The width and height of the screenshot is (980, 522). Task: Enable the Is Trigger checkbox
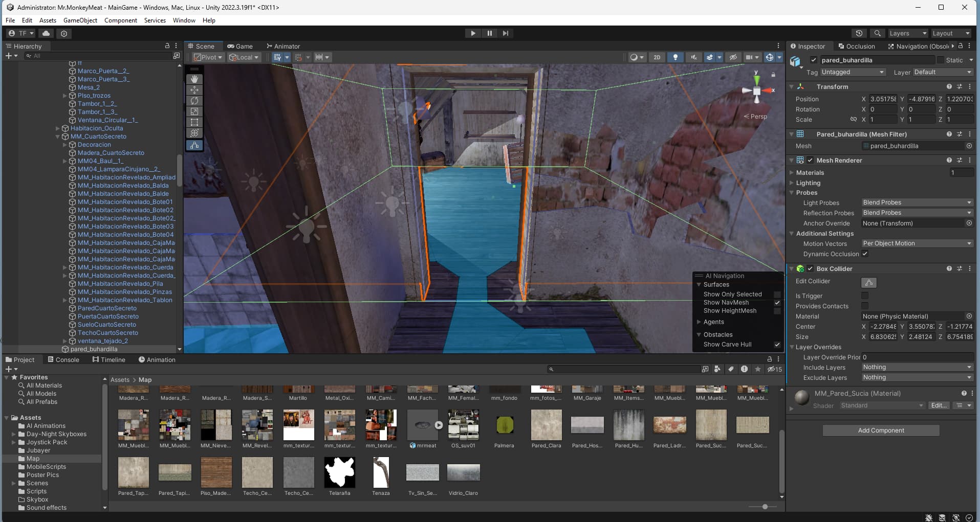[x=865, y=296]
